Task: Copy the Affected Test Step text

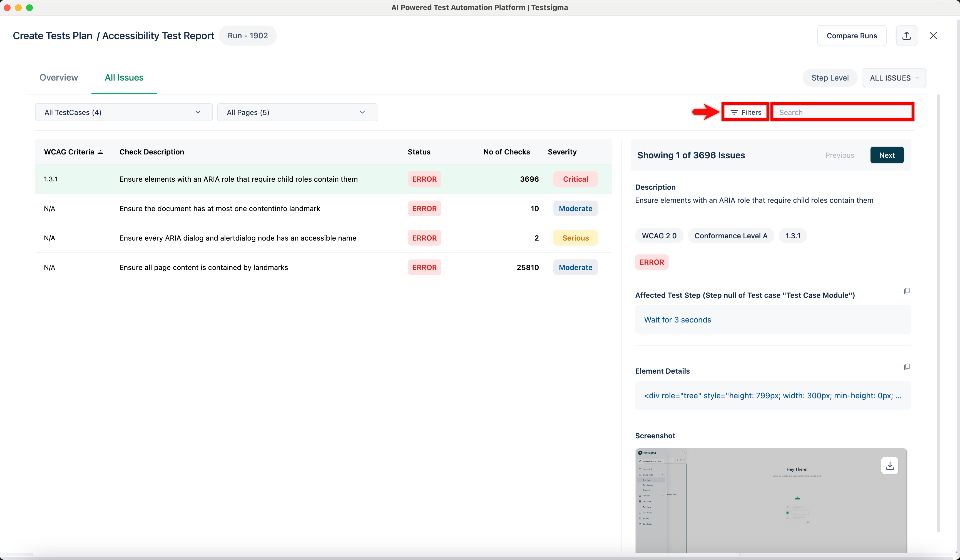Action: (x=907, y=291)
